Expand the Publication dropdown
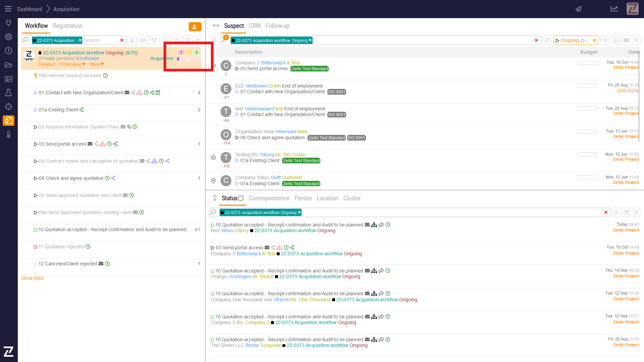The width and height of the screenshot is (644, 362). 73,64
